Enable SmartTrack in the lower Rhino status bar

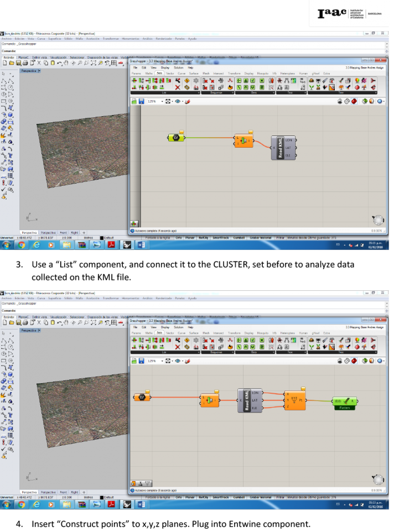coord(220,498)
